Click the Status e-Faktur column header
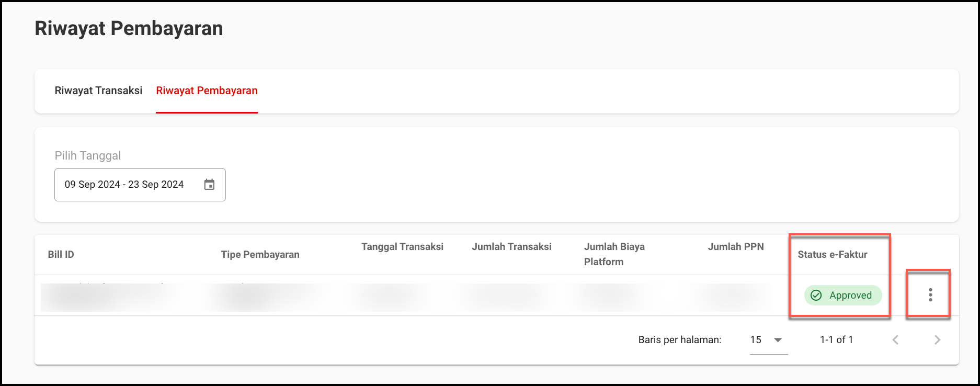Image resolution: width=980 pixels, height=386 pixels. (832, 255)
